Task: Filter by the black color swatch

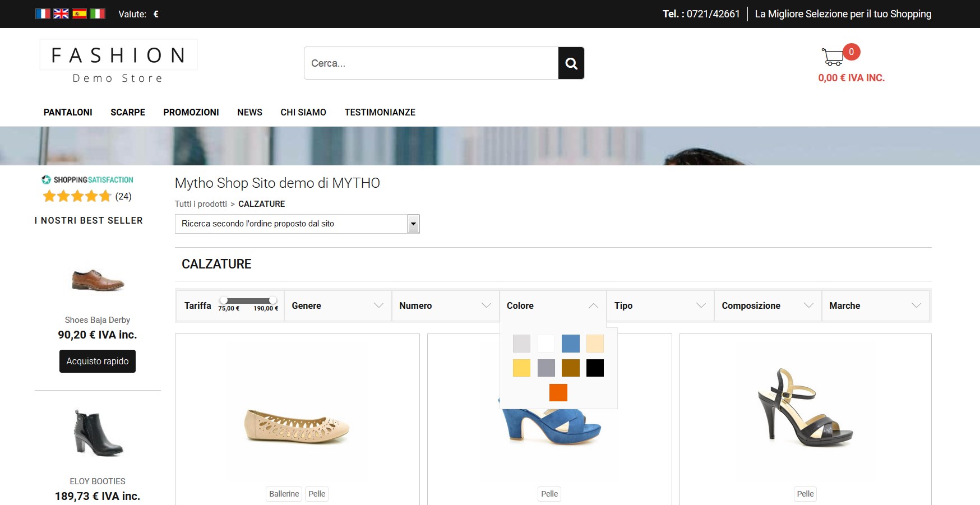Action: click(x=595, y=368)
